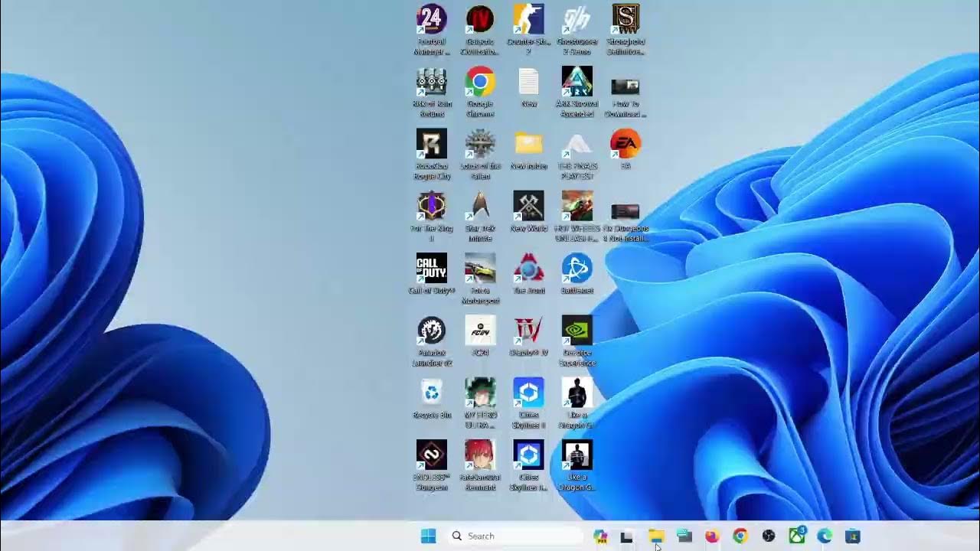Viewport: 980px width, 551px height.
Task: Open Lords of the Fallen shortcut
Action: pos(480,155)
